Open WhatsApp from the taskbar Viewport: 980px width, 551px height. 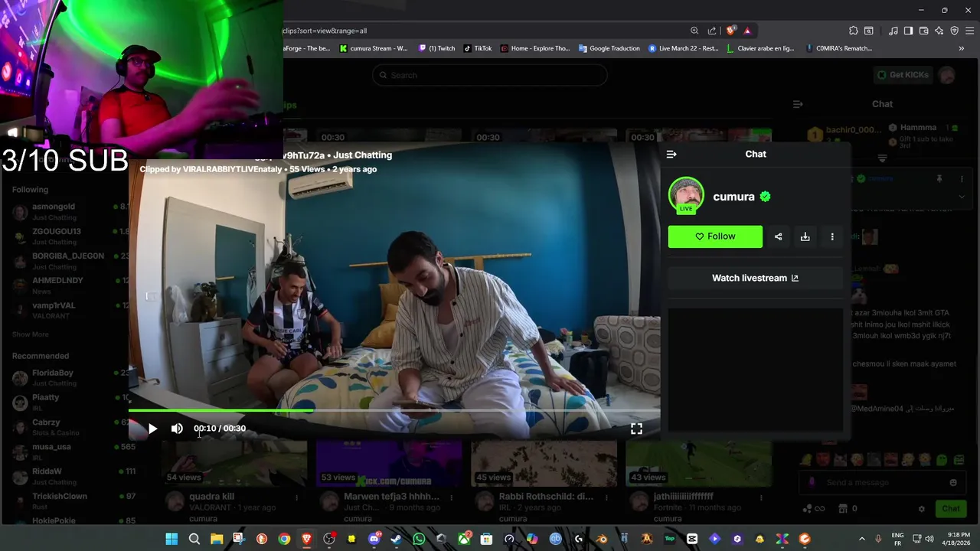pos(419,539)
